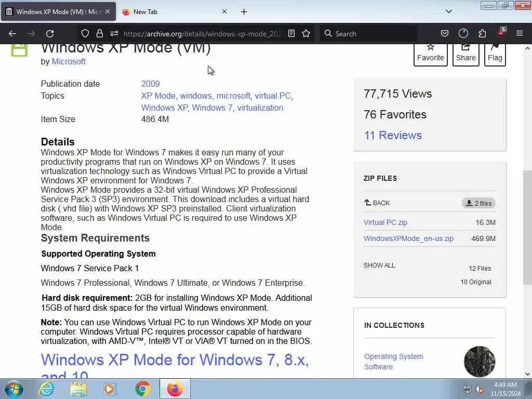Download WindowsXPMode_en-us.zip file

408,238
